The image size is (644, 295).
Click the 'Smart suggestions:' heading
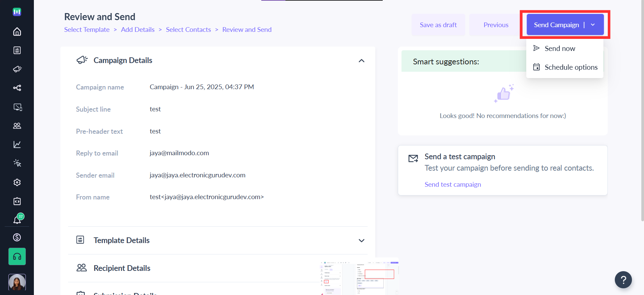click(446, 62)
